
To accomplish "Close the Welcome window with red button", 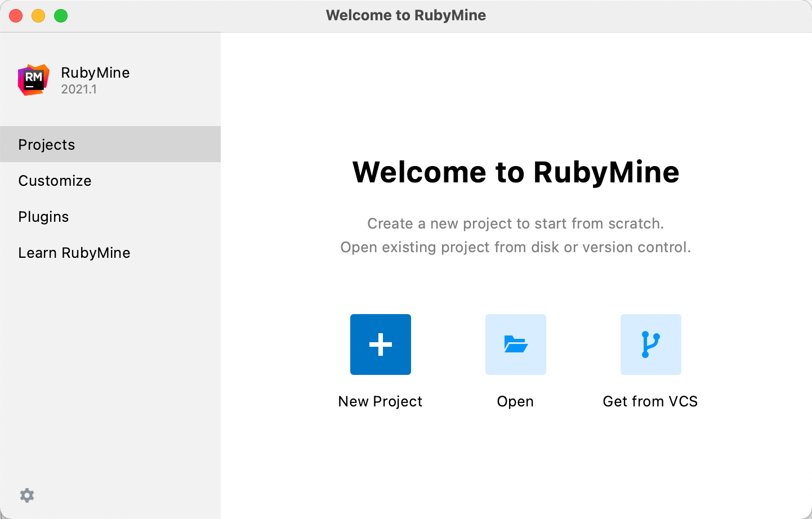I will (x=16, y=16).
